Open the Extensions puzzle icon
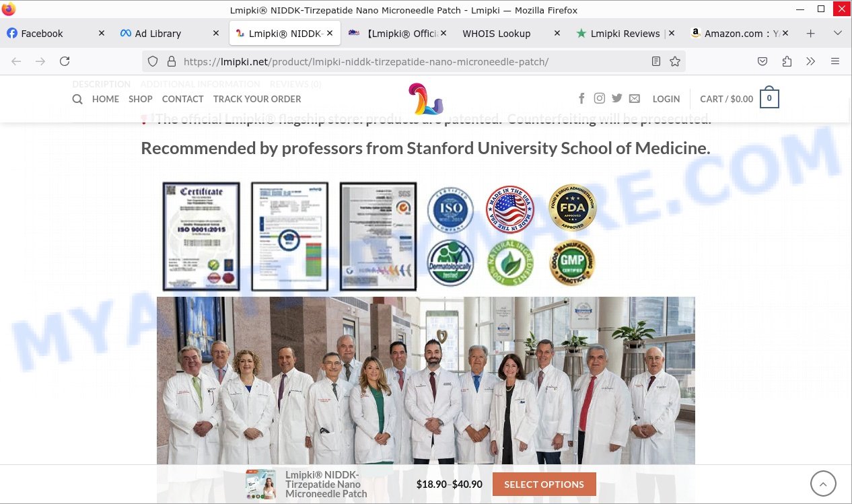This screenshot has height=504, width=852. (x=787, y=61)
